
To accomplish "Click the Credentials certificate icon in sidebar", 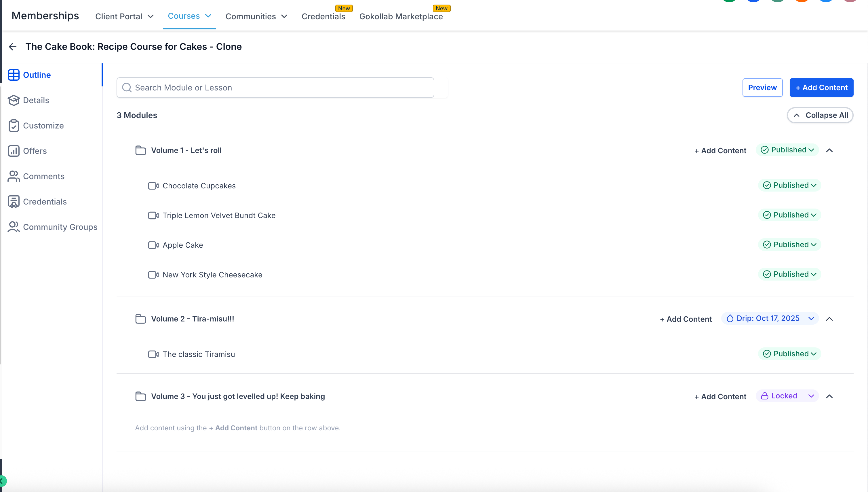I will (x=14, y=202).
